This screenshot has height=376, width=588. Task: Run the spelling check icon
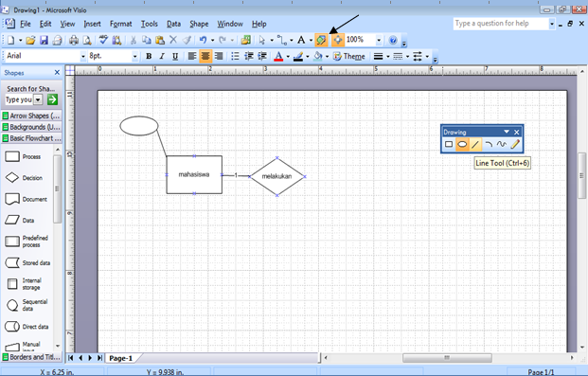point(103,40)
